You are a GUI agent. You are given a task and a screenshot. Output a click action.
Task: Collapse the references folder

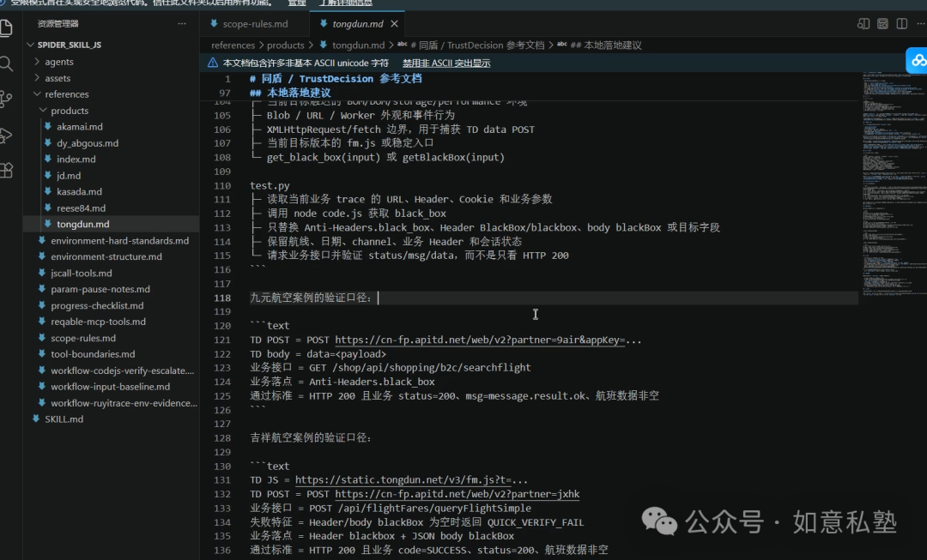click(67, 94)
